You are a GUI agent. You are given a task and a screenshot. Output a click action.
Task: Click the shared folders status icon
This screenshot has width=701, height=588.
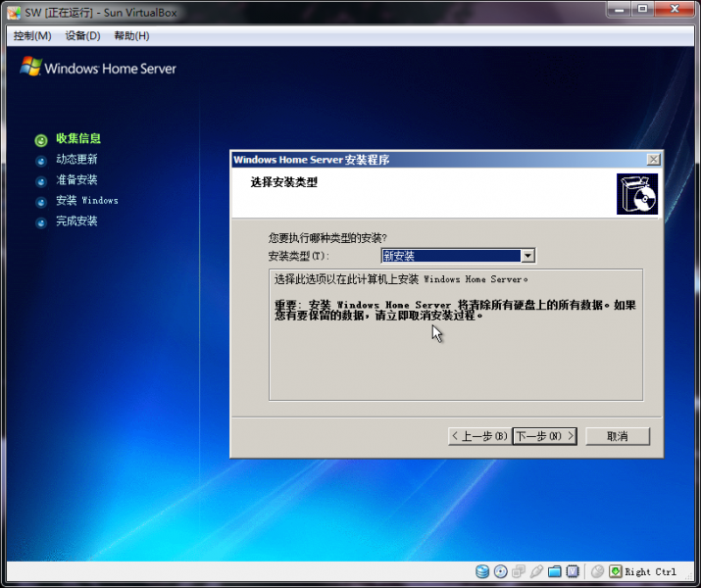pyautogui.click(x=554, y=571)
